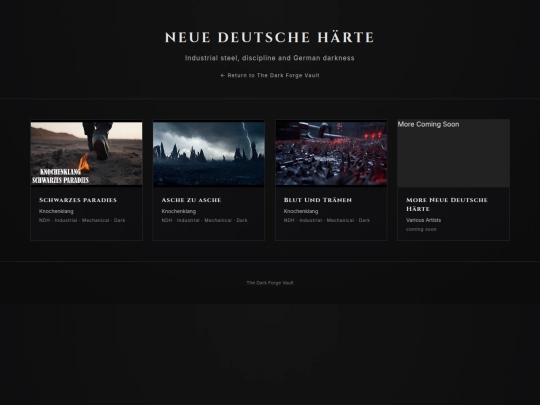
Task: Click the Industrial steel, discipline subtitle
Action: (270, 58)
